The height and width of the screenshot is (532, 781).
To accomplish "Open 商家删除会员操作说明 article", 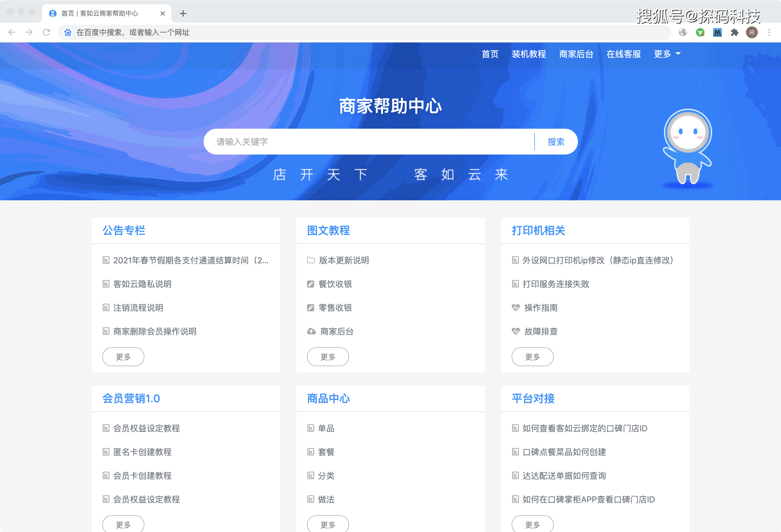I will pos(155,331).
